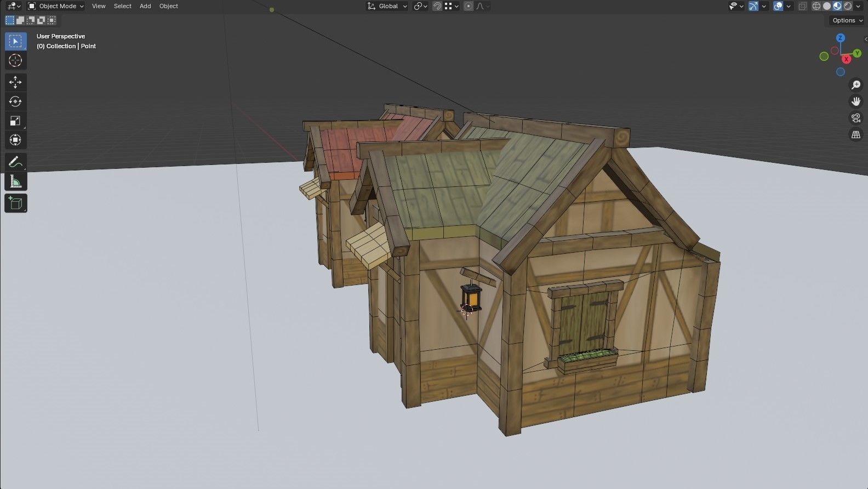Click the red X axis gizmo
Viewport: 868px width, 489px height.
tap(847, 59)
